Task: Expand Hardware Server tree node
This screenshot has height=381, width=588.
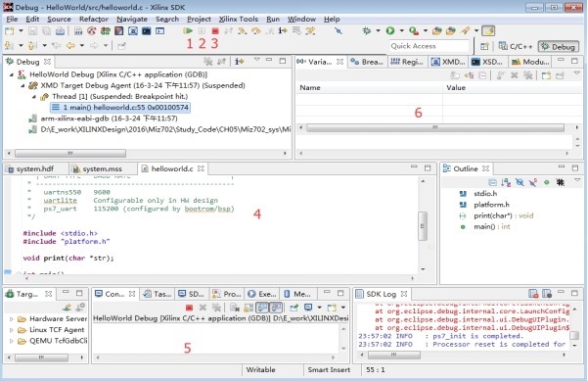Action: (x=11, y=319)
